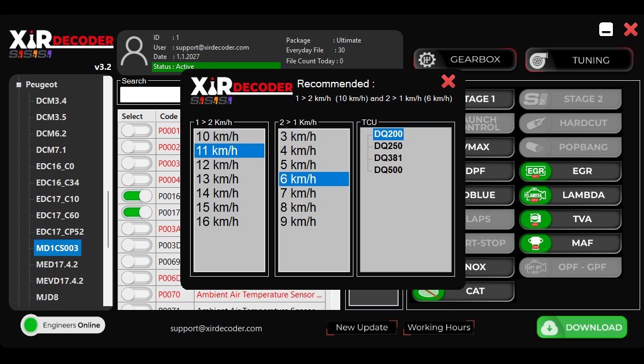Image resolution: width=644 pixels, height=364 pixels.
Task: Click the user profile avatar icon
Action: (x=134, y=51)
